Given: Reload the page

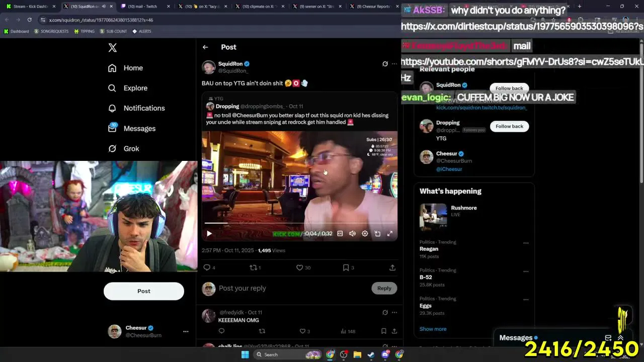Looking at the screenshot, I should 29,20.
